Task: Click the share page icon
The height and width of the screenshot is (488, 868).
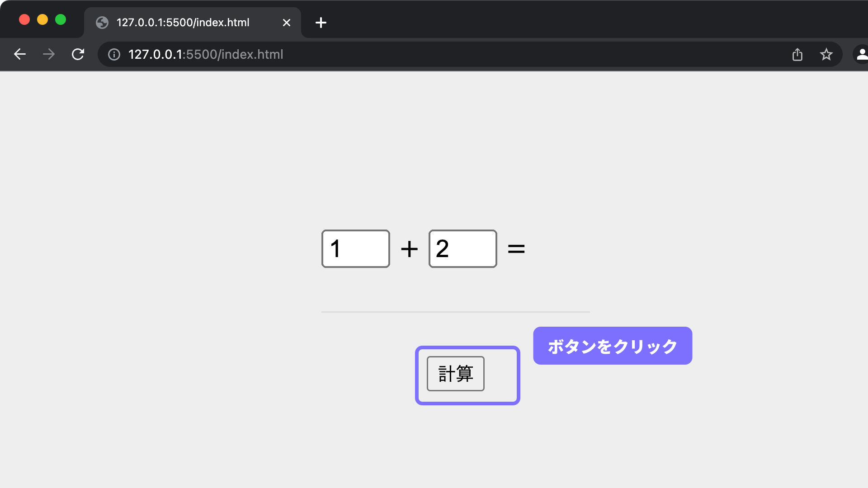Action: (x=797, y=55)
